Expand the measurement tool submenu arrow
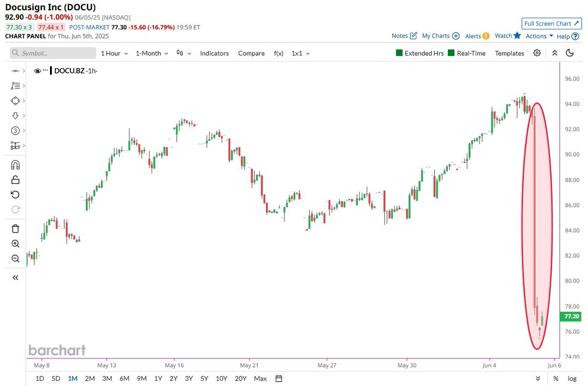Image resolution: width=588 pixels, height=392 pixels. pos(23,146)
